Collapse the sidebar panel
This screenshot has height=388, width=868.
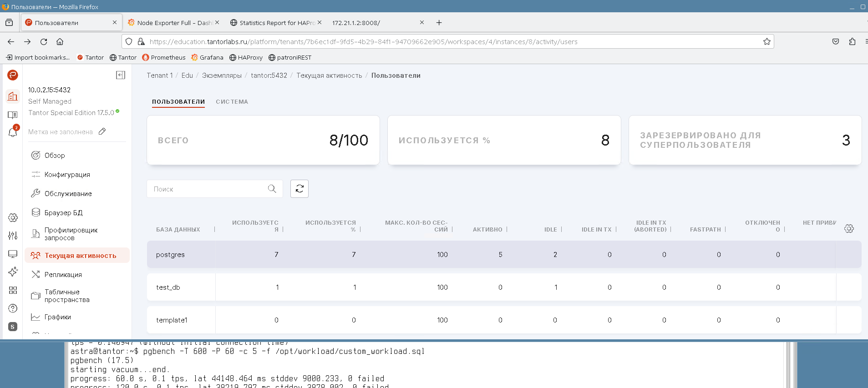[x=120, y=75]
